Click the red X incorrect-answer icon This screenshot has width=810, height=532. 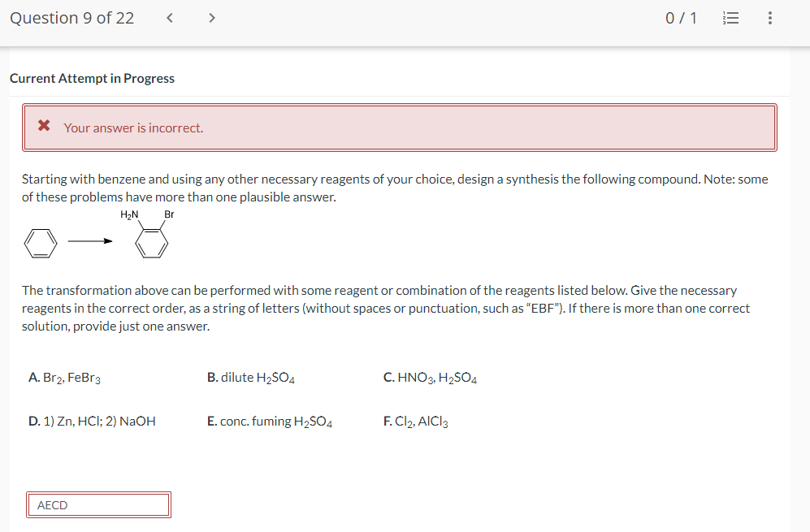pos(44,127)
